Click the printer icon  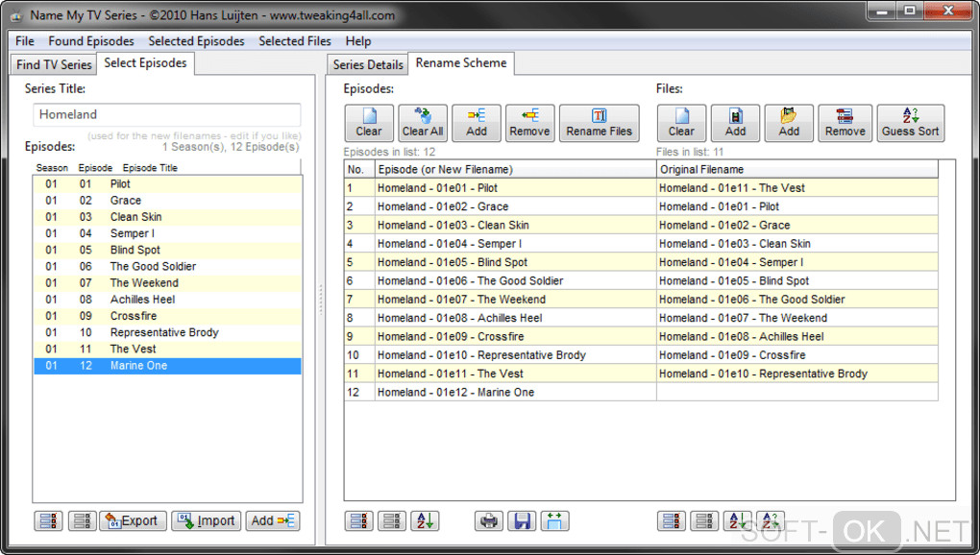pos(489,520)
